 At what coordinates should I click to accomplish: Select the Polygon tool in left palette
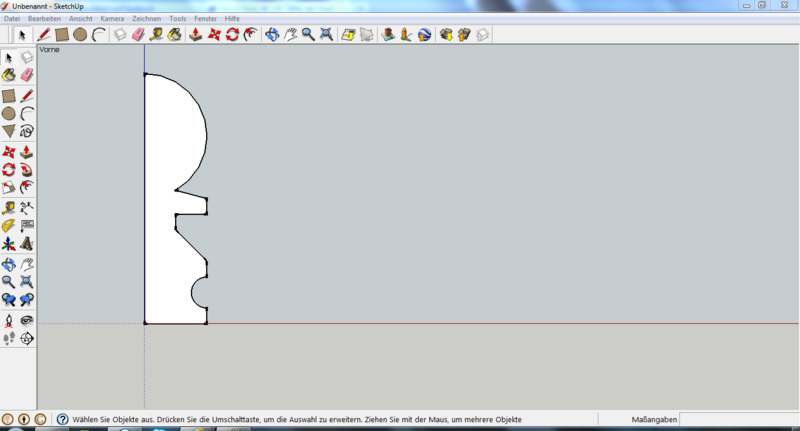coord(9,131)
